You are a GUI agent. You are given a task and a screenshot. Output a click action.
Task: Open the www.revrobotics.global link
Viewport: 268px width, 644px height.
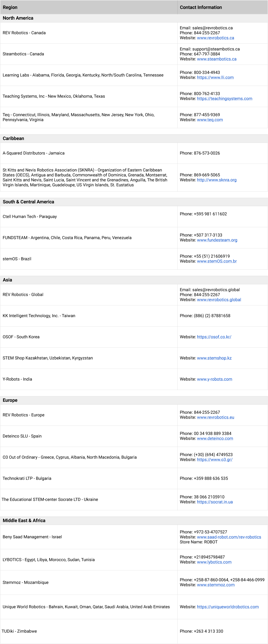[x=219, y=300]
